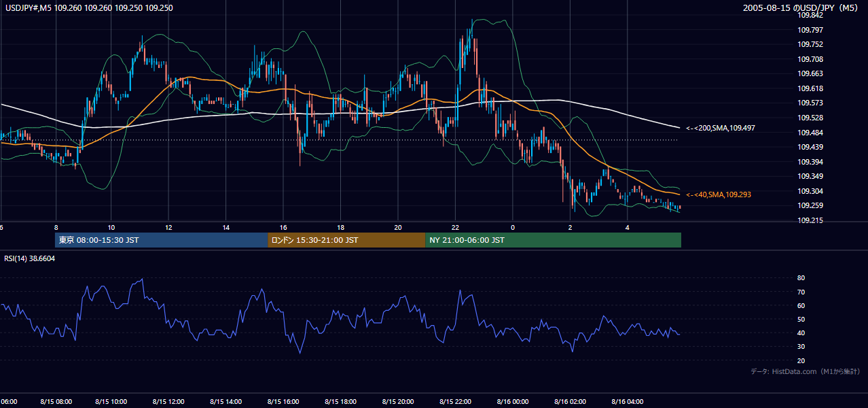Image resolution: width=868 pixels, height=408 pixels.
Task: Click price level 109.797 on the axis
Action: 810,30
